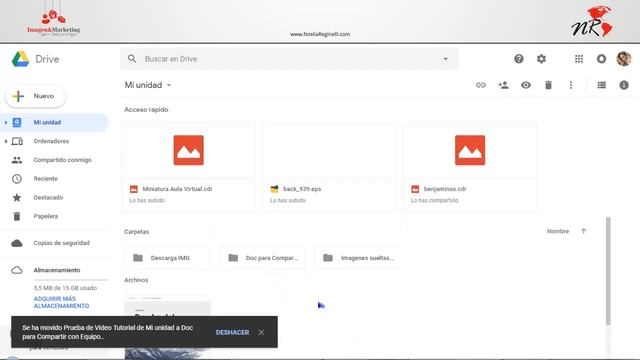Click NR logo top right
The image size is (640, 360).
tap(592, 22)
